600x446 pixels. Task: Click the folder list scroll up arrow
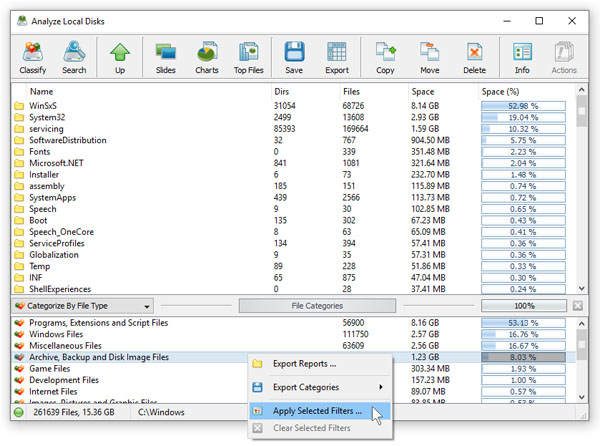pyautogui.click(x=582, y=90)
